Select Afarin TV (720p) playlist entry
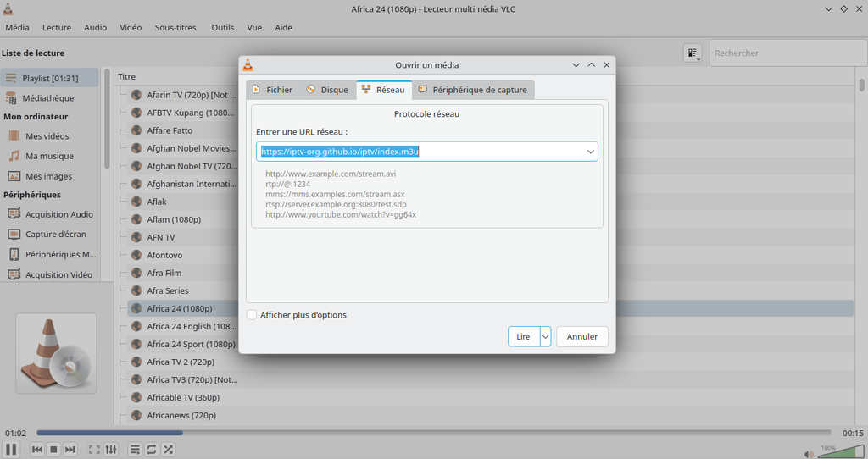Image resolution: width=868 pixels, height=459 pixels. tap(191, 95)
